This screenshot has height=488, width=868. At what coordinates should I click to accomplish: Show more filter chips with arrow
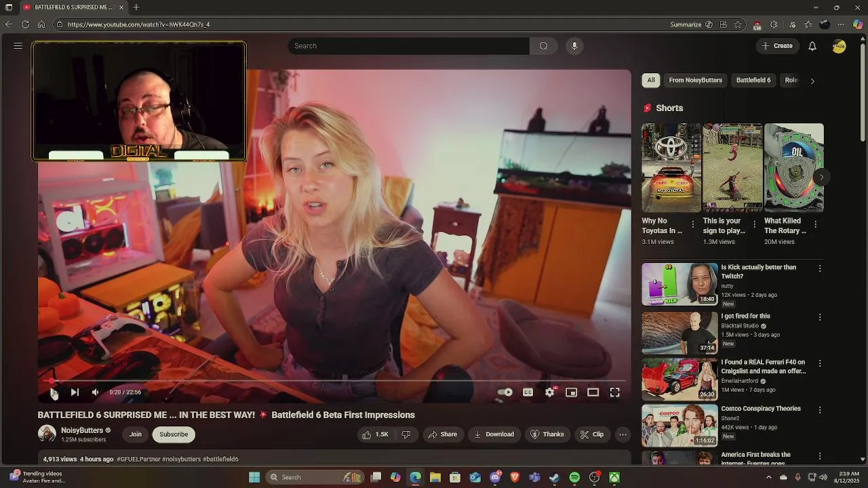click(x=812, y=81)
